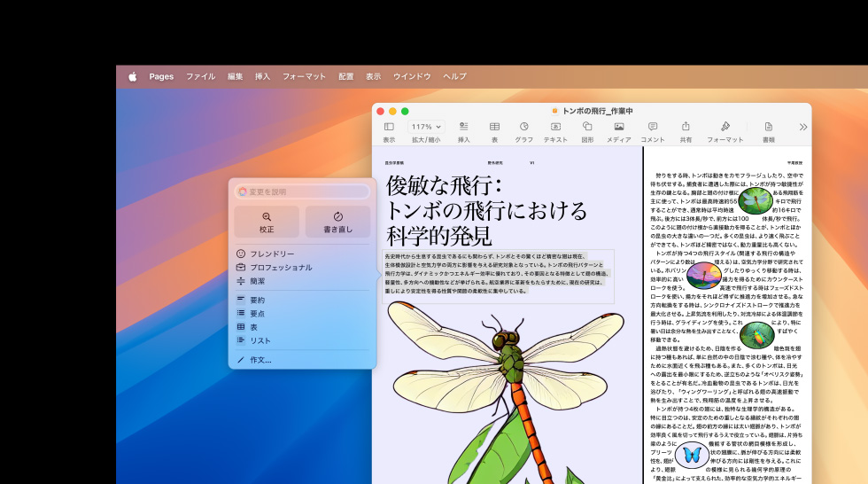
Task: Open the Shape (図形) toolbar icon
Action: 587,128
